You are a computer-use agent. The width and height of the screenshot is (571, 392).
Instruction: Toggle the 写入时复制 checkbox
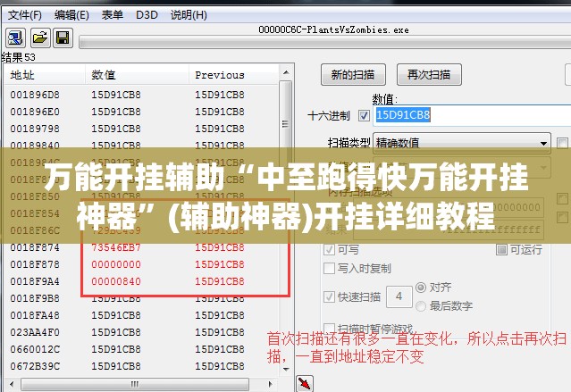pos(329,269)
